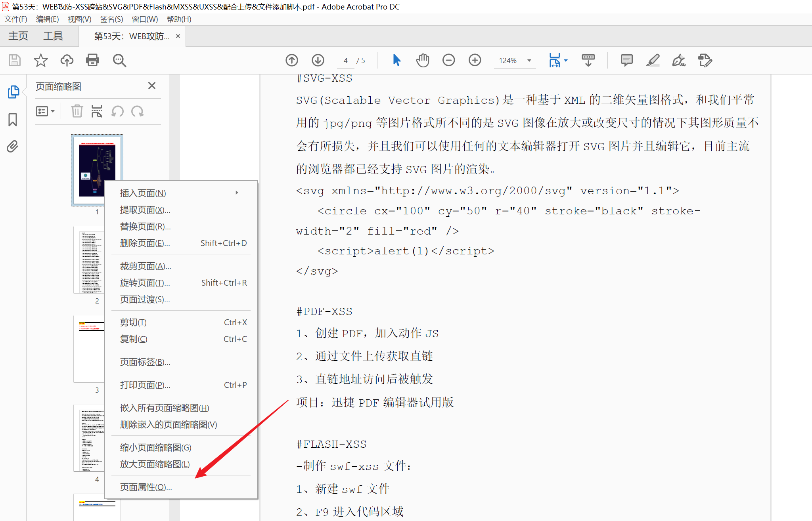Screen dimensions: 812x521
Task: Expand thumbnail options dropdown menu
Action: click(45, 111)
